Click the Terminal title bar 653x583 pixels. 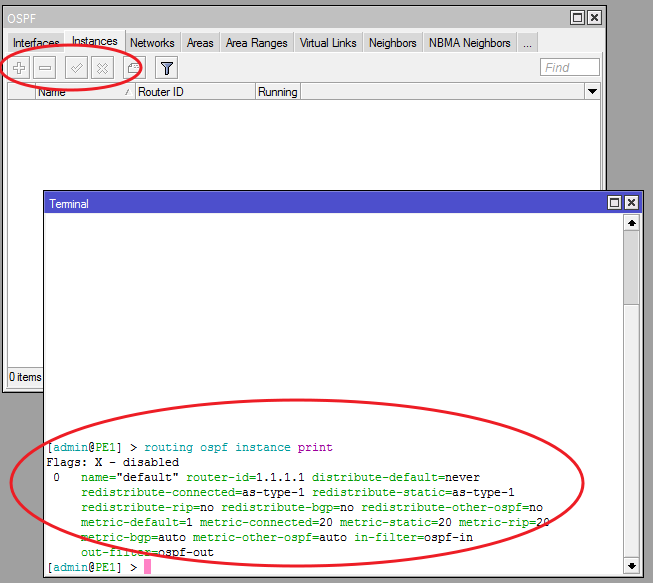325,203
